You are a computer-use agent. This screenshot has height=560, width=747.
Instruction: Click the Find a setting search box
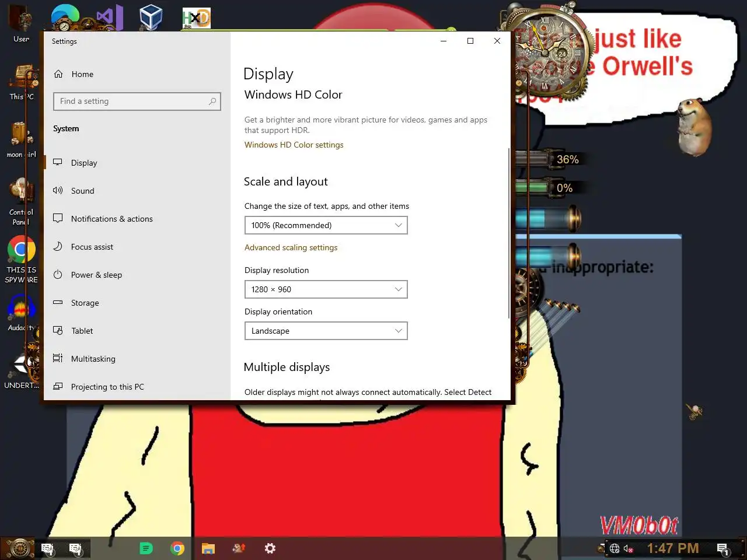pos(137,101)
